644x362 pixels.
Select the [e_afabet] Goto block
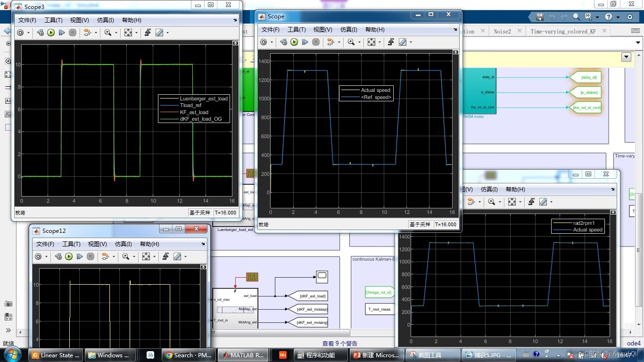tap(586, 92)
